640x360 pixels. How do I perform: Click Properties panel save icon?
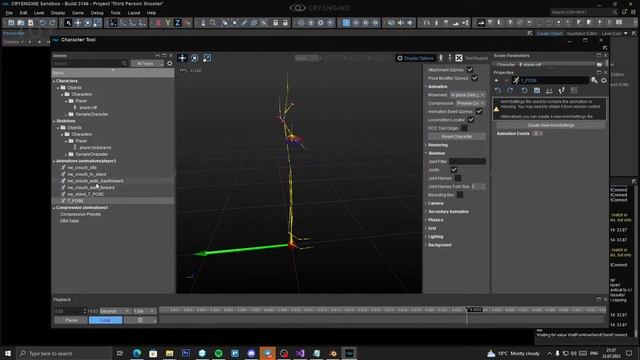pyautogui.click(x=537, y=90)
